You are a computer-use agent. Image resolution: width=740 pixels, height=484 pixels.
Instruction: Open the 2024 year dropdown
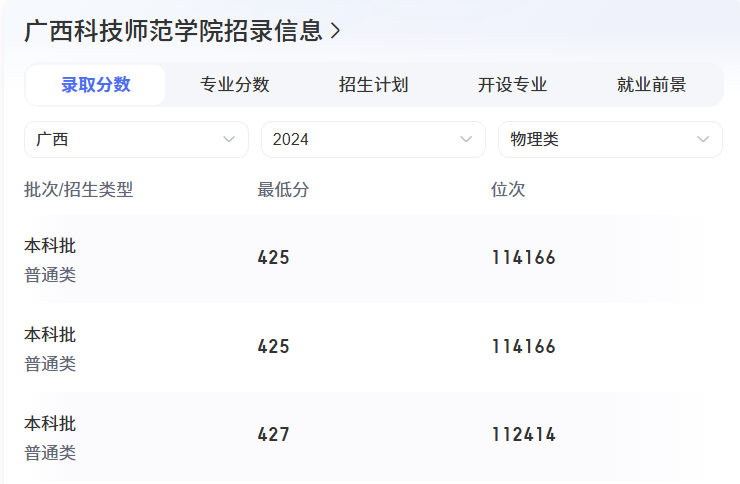[x=373, y=140]
